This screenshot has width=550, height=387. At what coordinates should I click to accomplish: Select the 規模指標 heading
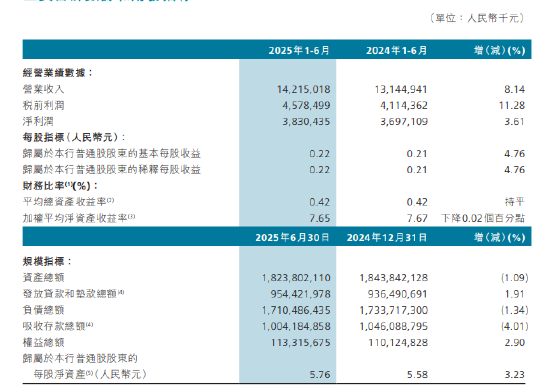[x=47, y=261]
